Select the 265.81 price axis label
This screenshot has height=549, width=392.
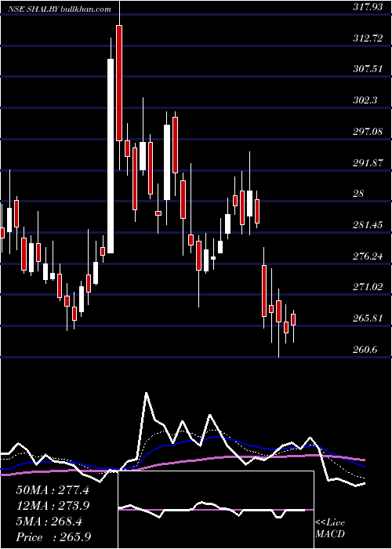(368, 318)
